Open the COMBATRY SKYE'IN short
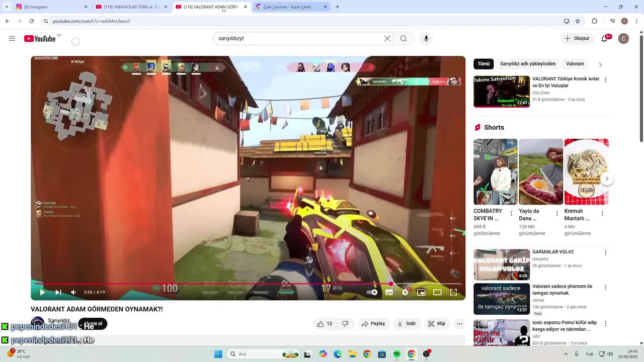 click(495, 171)
